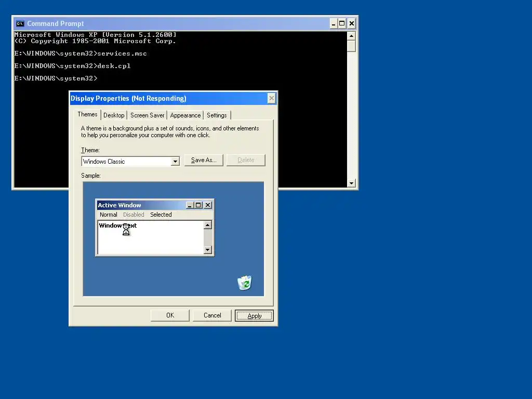Click the Command Prompt title bar text
532x399 pixels.
(56, 24)
